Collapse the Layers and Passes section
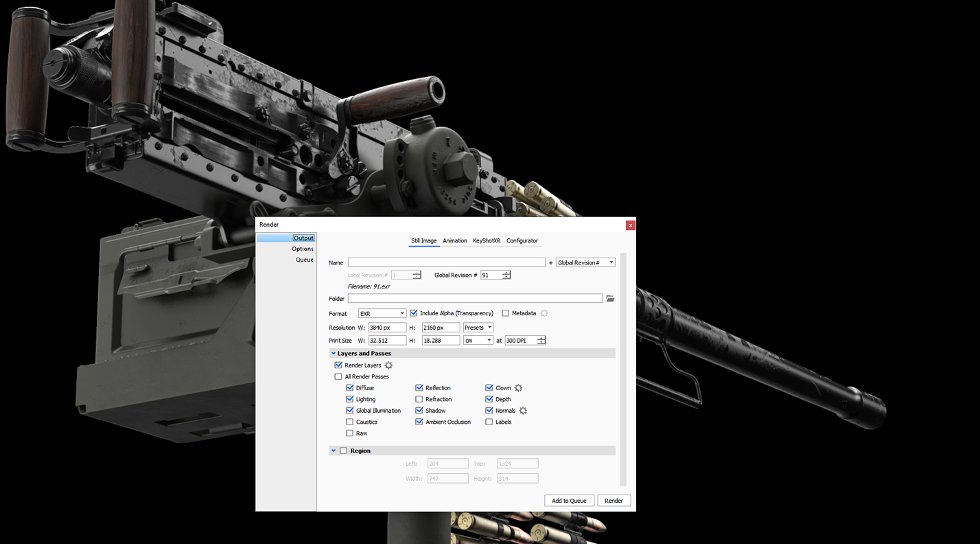The height and width of the screenshot is (544, 980). [334, 353]
